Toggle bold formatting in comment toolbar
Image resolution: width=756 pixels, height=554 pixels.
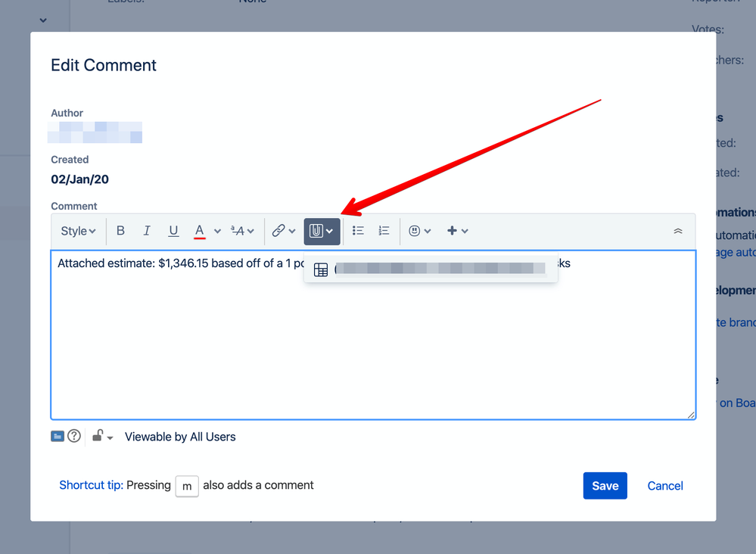click(x=120, y=231)
